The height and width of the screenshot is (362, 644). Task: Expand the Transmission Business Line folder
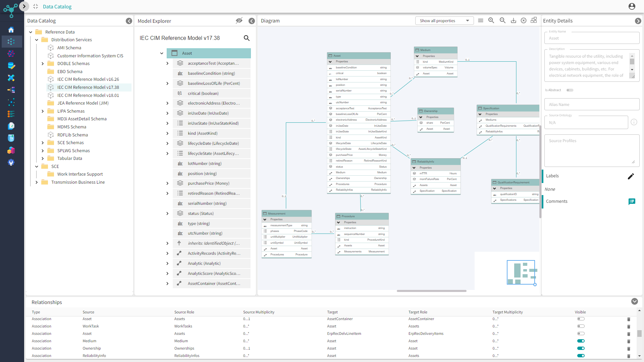tap(37, 182)
